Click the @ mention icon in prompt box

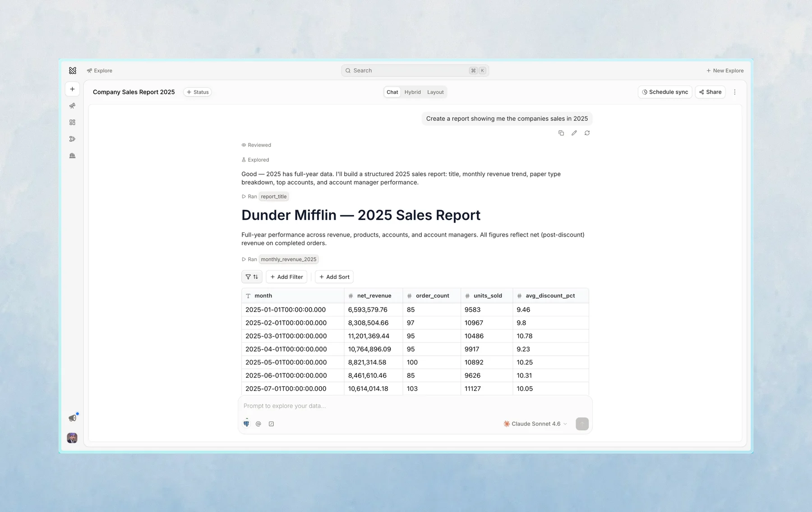point(258,424)
